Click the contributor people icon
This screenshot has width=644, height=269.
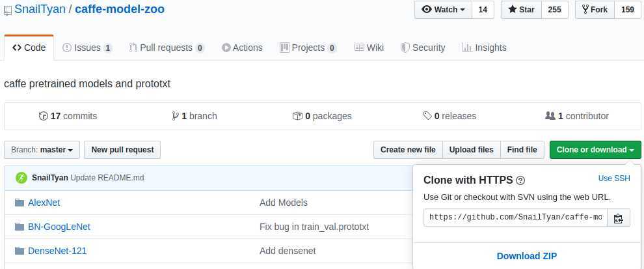[x=550, y=116]
